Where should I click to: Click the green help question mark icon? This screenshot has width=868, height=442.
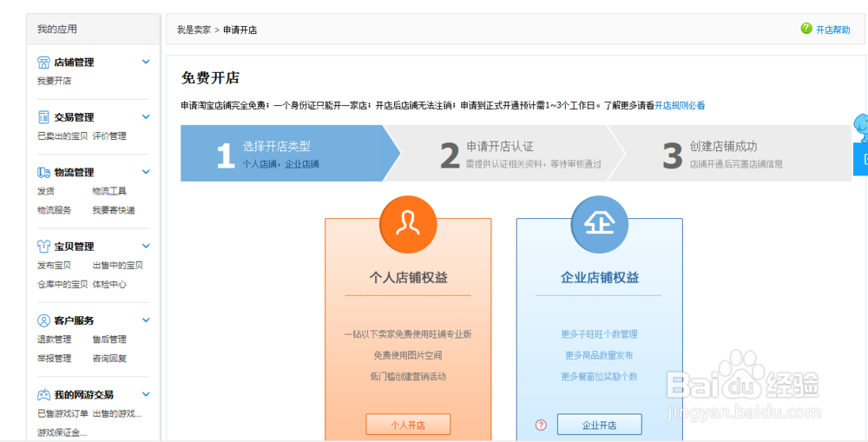tap(806, 29)
